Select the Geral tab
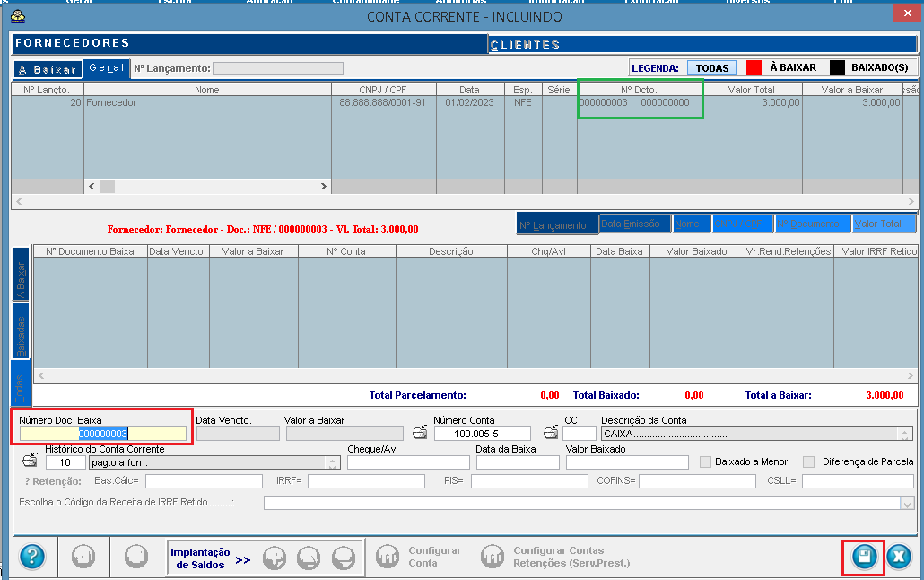 pyautogui.click(x=107, y=68)
